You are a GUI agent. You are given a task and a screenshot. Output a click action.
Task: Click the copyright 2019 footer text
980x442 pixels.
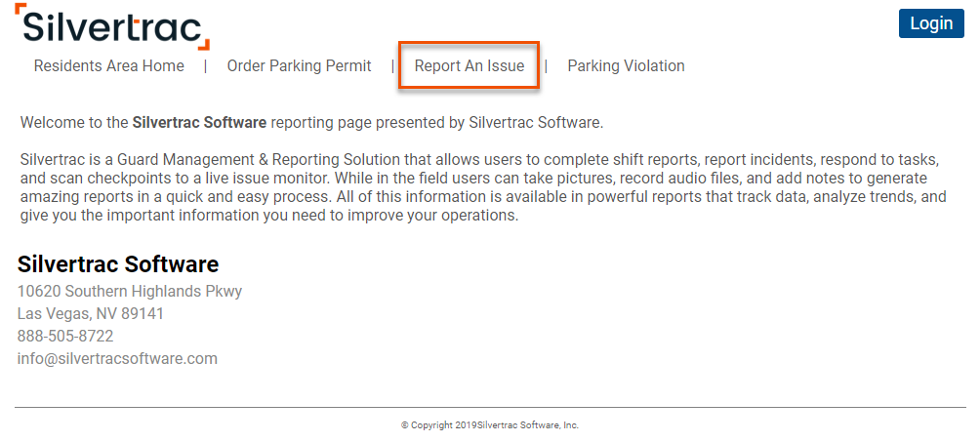pyautogui.click(x=490, y=425)
